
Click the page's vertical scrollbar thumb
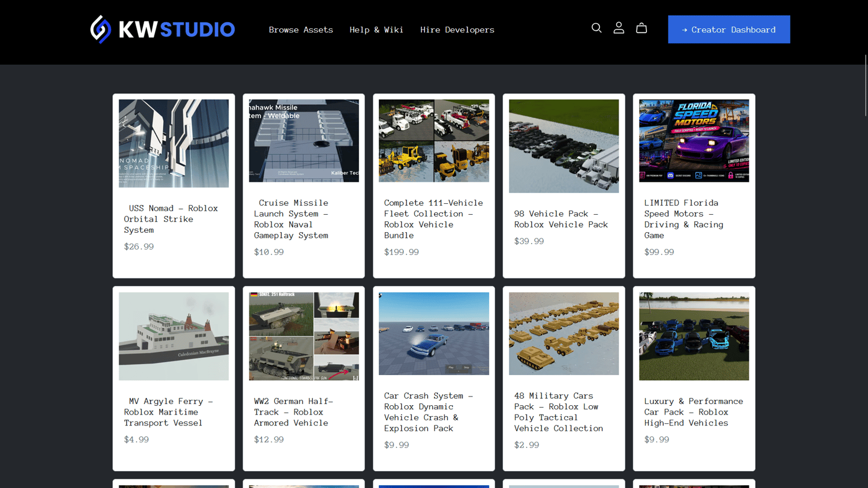pos(866,85)
